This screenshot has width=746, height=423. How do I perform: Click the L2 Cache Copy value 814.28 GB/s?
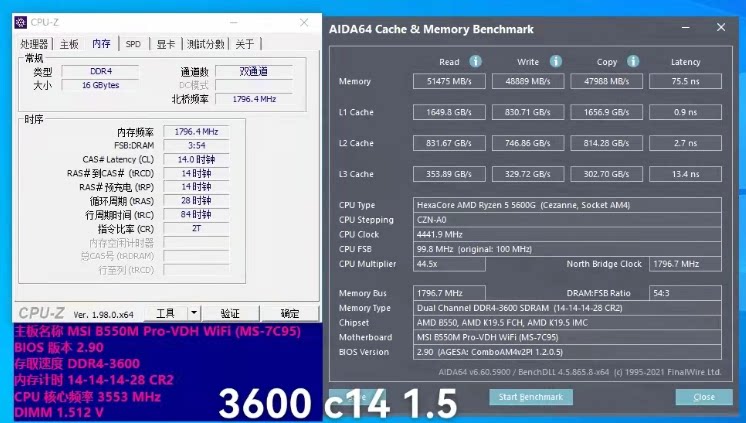click(606, 143)
